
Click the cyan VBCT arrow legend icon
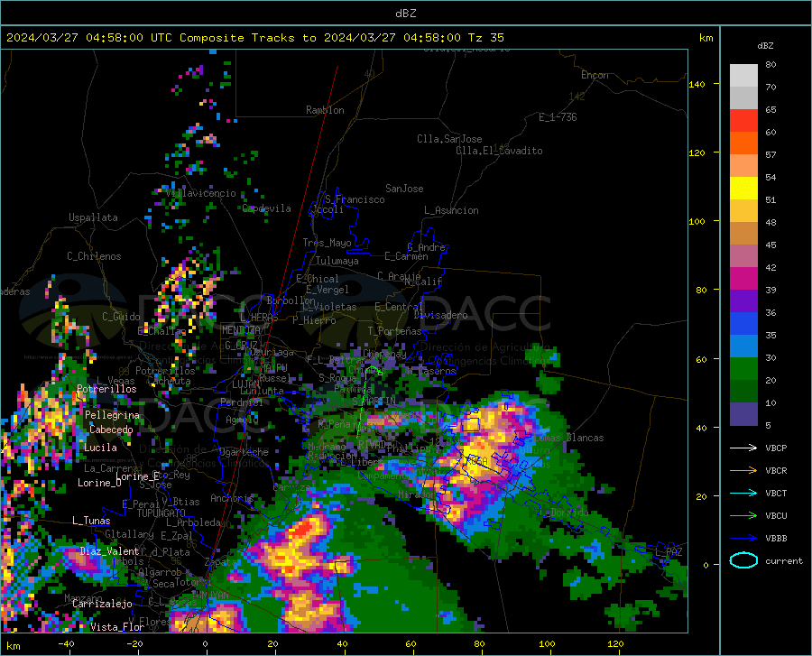743,493
